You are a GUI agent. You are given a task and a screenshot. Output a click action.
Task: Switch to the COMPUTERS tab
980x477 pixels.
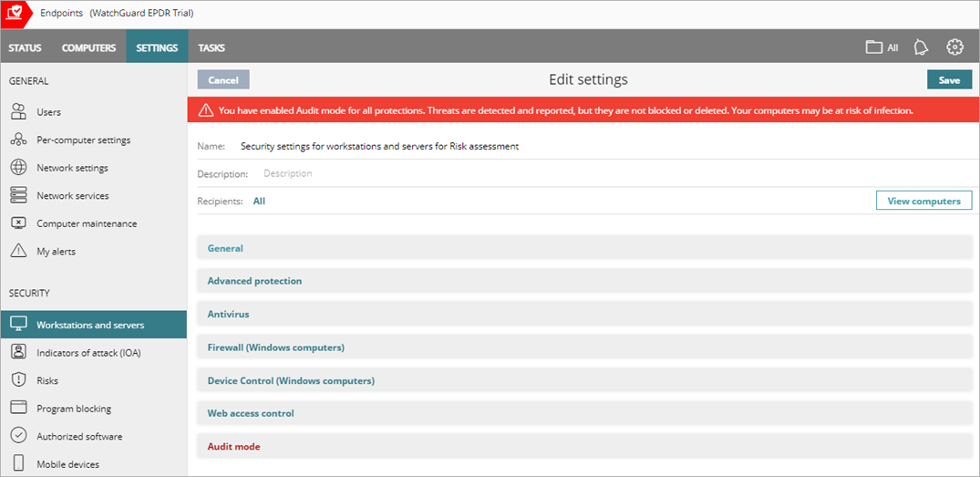coord(88,47)
